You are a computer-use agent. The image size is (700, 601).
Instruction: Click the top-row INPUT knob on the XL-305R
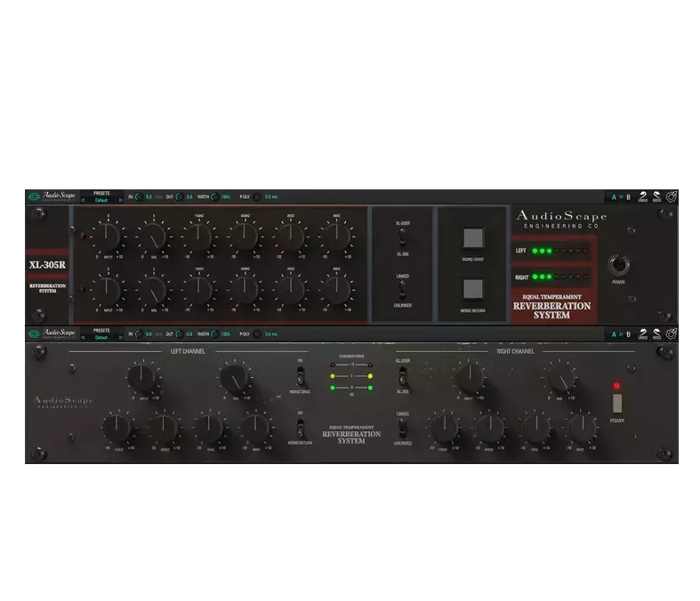pos(106,236)
